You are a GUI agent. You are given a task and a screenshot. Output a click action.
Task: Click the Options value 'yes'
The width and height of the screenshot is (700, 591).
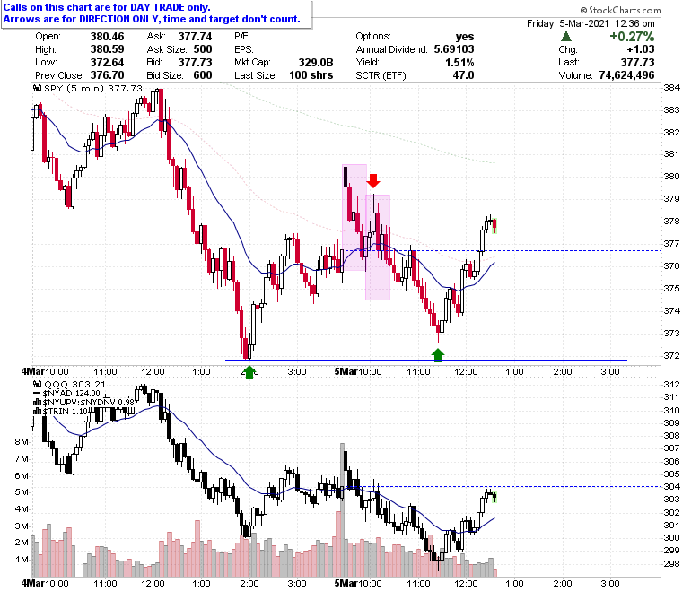pyautogui.click(x=465, y=36)
